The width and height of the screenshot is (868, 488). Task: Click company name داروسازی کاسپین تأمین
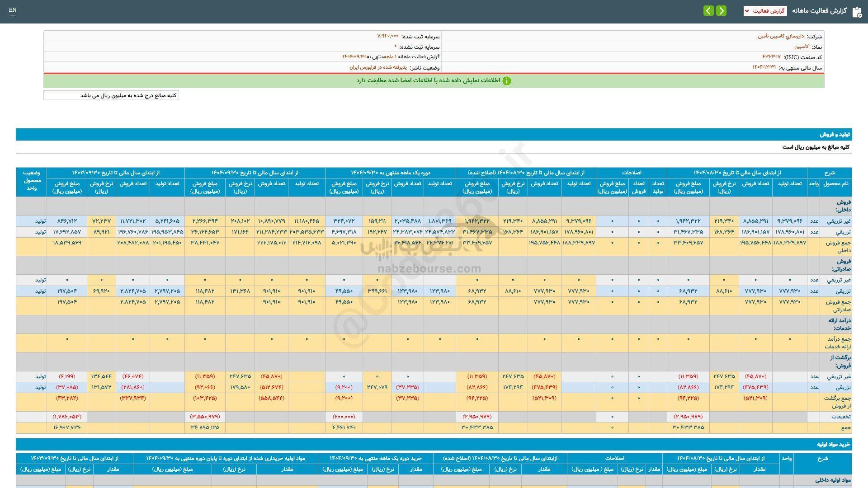[781, 36]
